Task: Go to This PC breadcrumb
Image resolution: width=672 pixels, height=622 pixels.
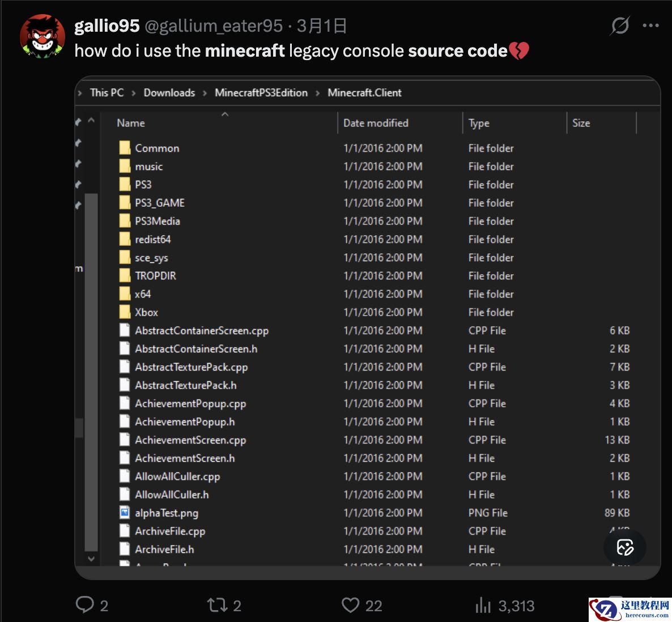Action: [x=107, y=92]
